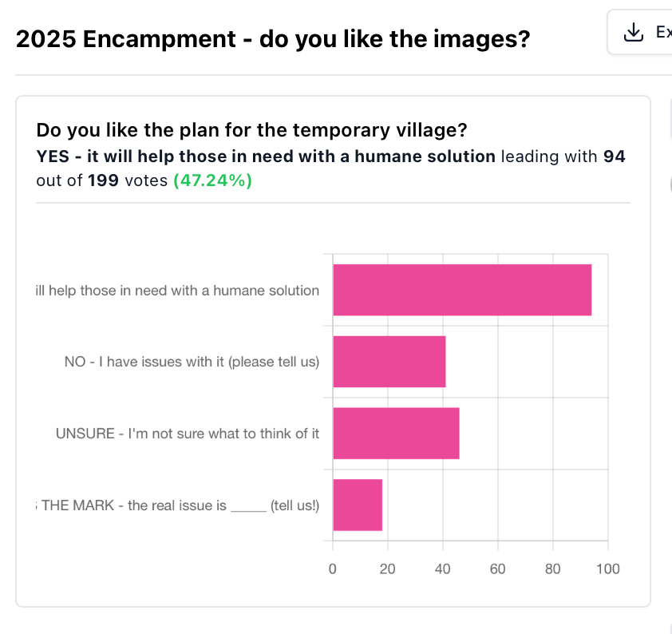The width and height of the screenshot is (672, 634).
Task: Click the green 47.24% percentage
Action: coord(212,180)
